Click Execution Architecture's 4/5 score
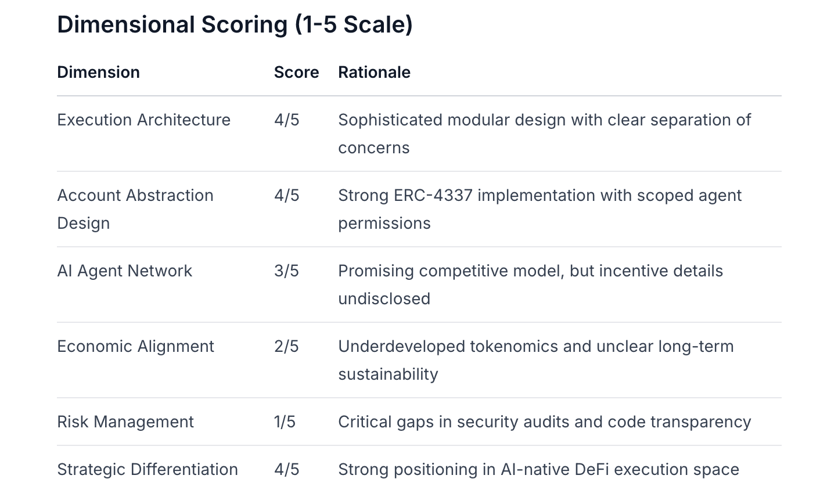820x504 pixels. [286, 120]
